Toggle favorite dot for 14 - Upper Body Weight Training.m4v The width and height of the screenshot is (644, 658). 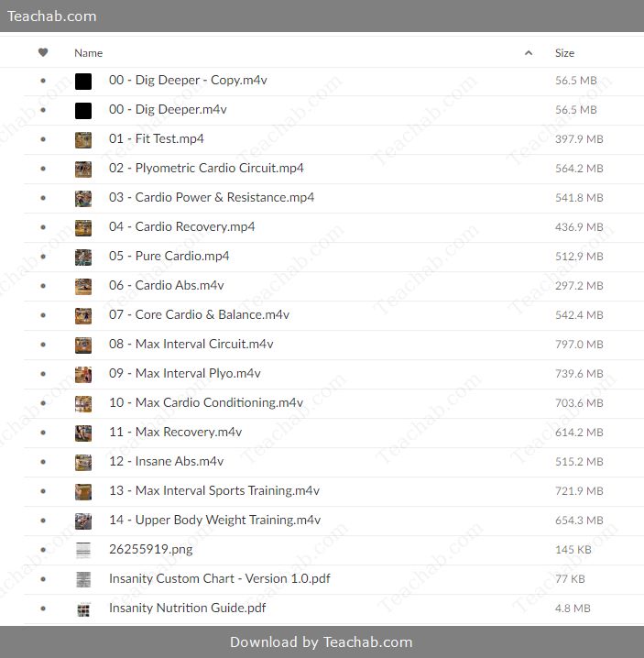pyautogui.click(x=43, y=521)
